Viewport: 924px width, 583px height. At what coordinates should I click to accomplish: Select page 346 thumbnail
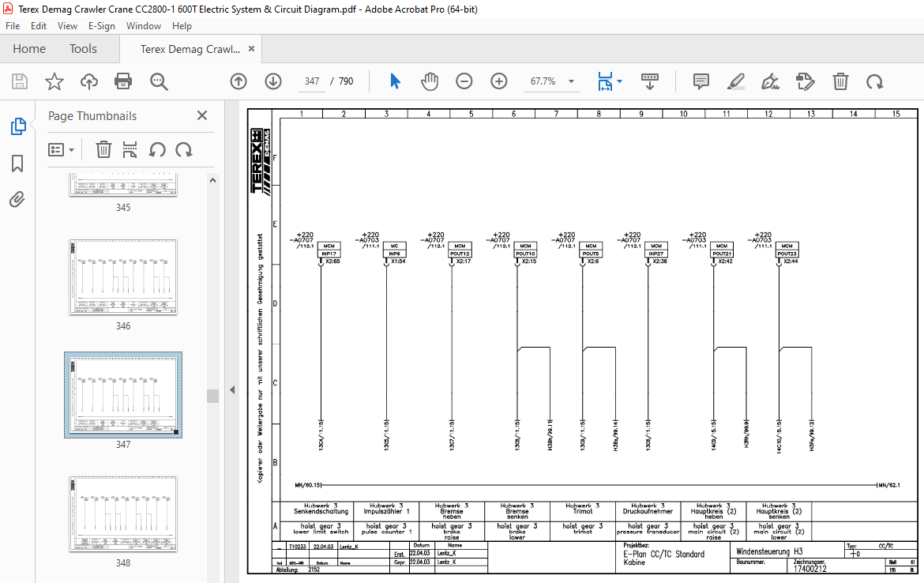[123, 277]
